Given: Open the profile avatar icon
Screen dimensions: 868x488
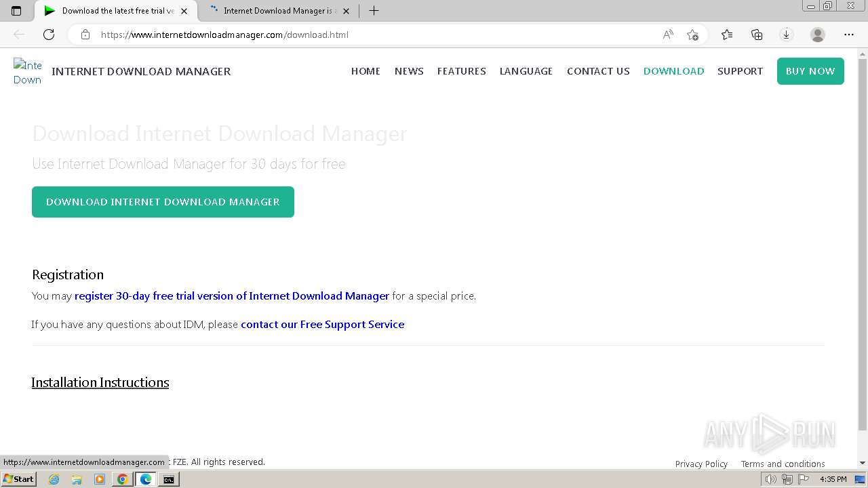Looking at the screenshot, I should (818, 35).
